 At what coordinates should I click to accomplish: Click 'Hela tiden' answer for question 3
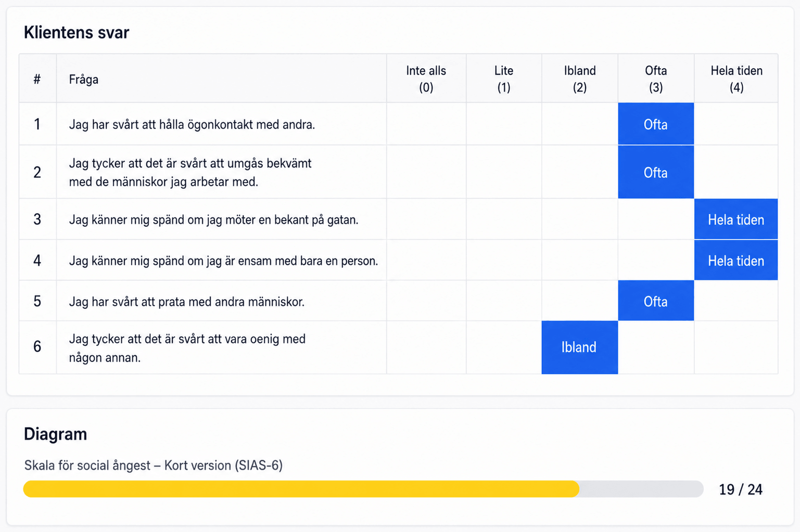[736, 219]
